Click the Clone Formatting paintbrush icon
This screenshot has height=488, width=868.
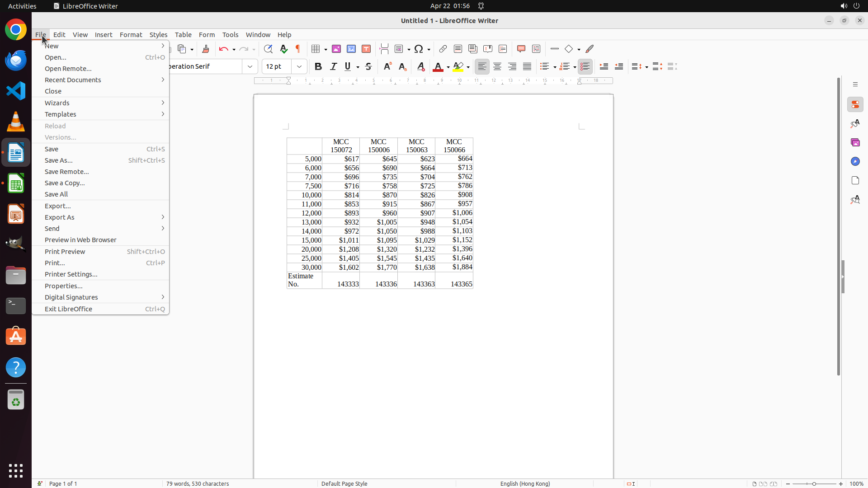[206, 49]
